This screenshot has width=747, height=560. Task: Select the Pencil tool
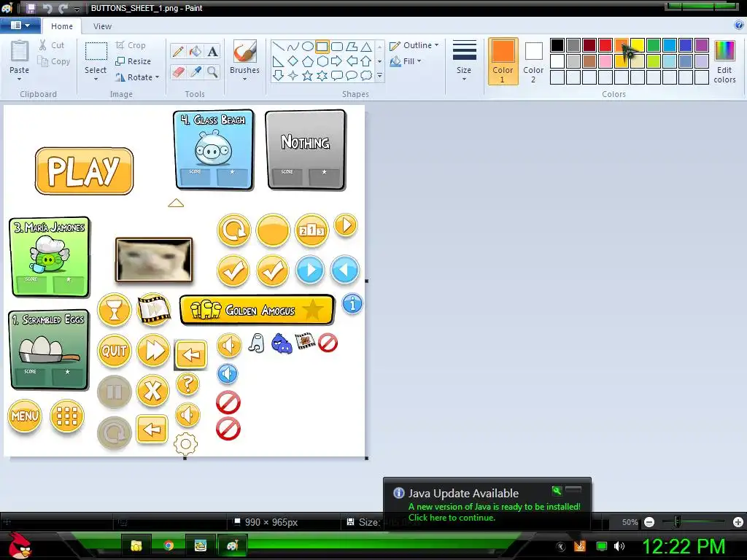click(178, 51)
